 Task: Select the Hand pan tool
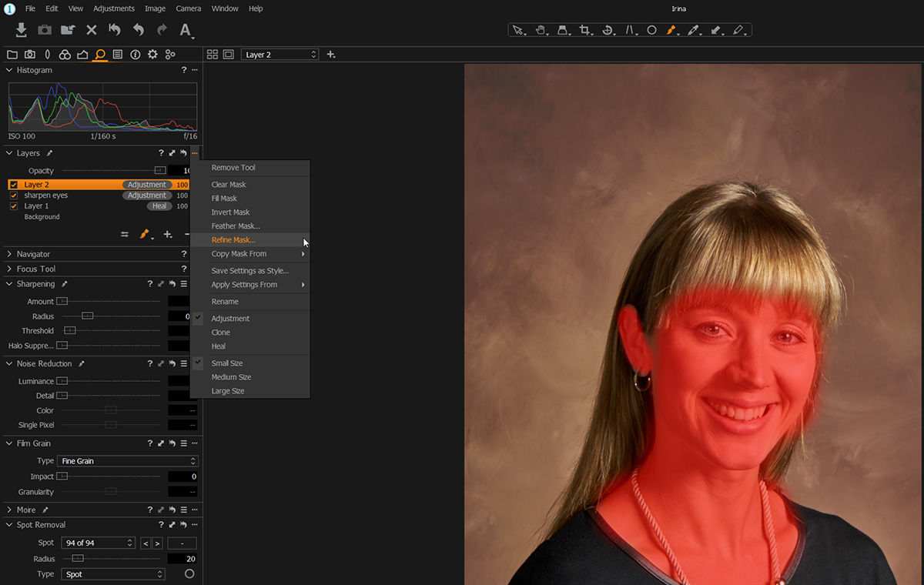(x=541, y=30)
